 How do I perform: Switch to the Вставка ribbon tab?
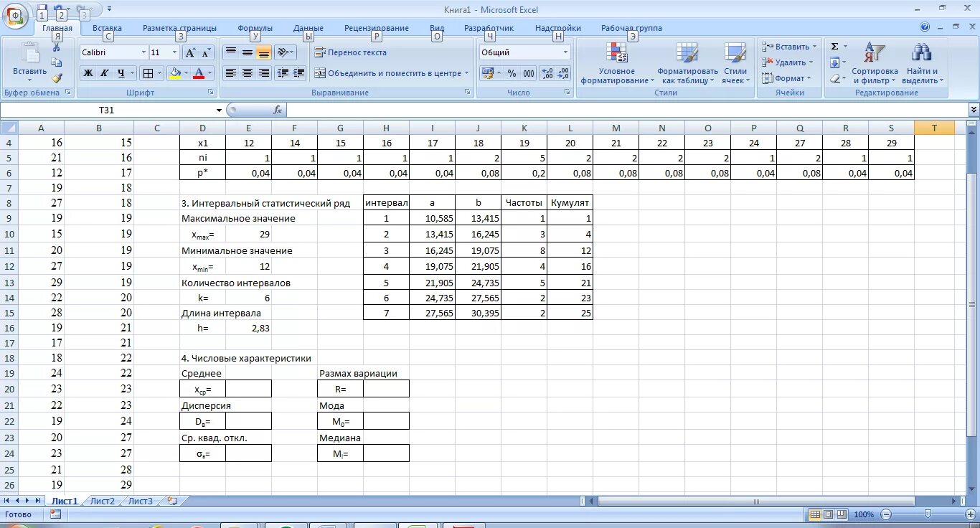(107, 28)
